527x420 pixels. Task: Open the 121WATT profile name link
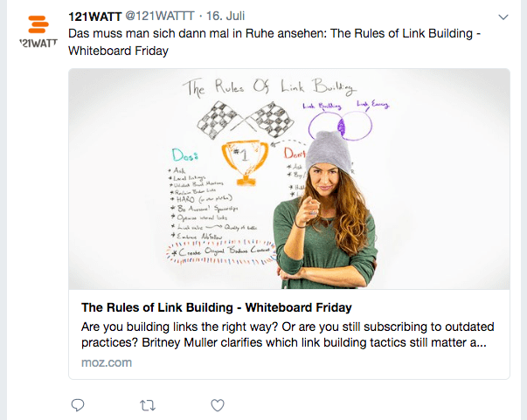94,16
